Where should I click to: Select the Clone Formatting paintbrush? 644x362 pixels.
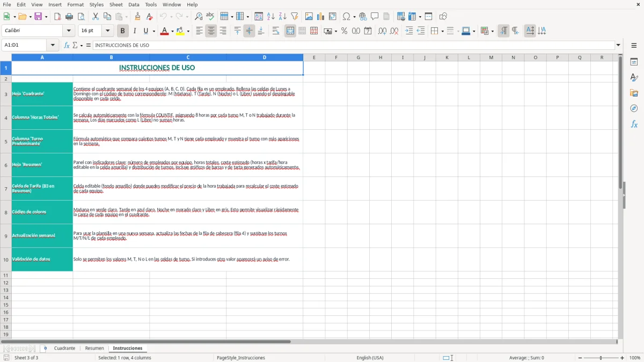[137, 17]
